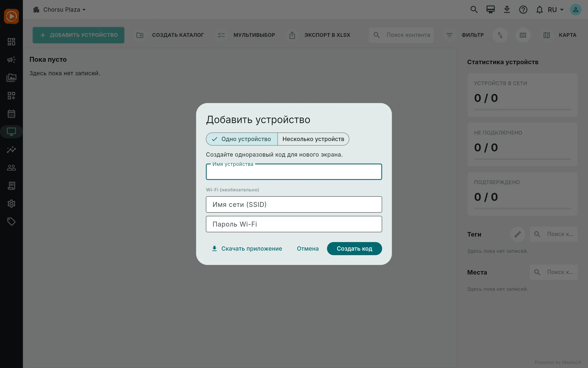Open the campaigns megaphone icon in sidebar

(11, 60)
